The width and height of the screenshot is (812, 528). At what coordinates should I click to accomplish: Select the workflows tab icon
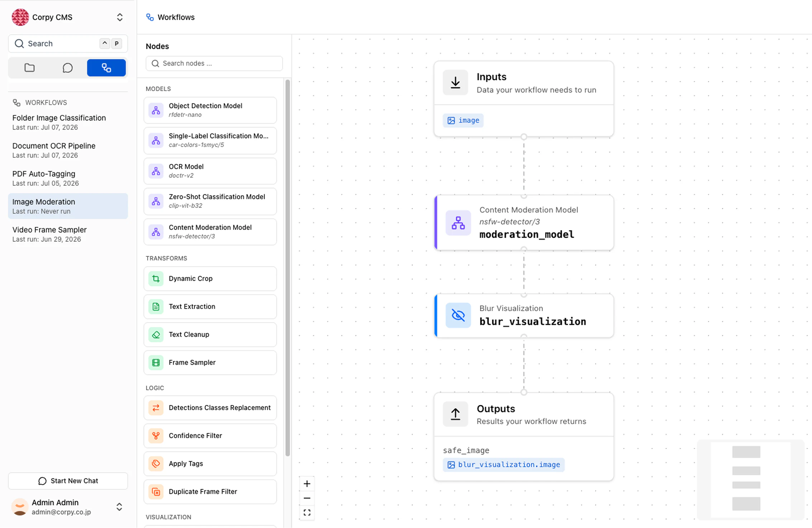(x=106, y=68)
